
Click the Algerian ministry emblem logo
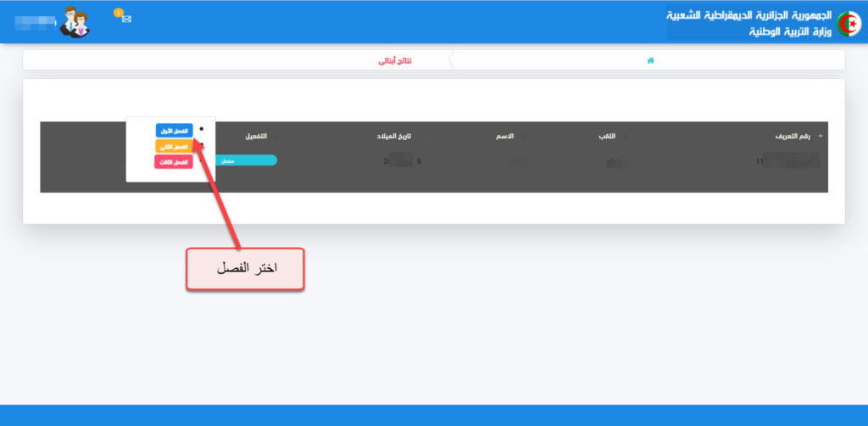(848, 24)
